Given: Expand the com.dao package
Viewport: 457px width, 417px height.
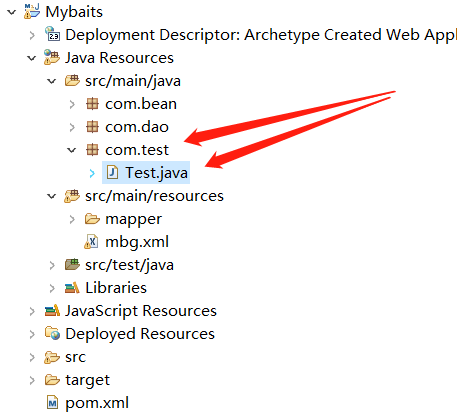Looking at the screenshot, I should tap(72, 127).
